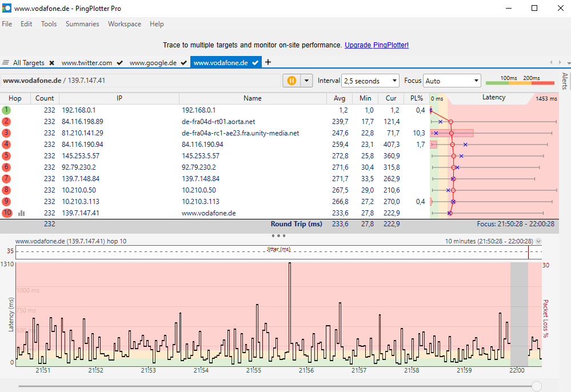Screen dimensions: 571x392
Task: Toggle the timeline graph icon on hop 10
Action: 22,213
